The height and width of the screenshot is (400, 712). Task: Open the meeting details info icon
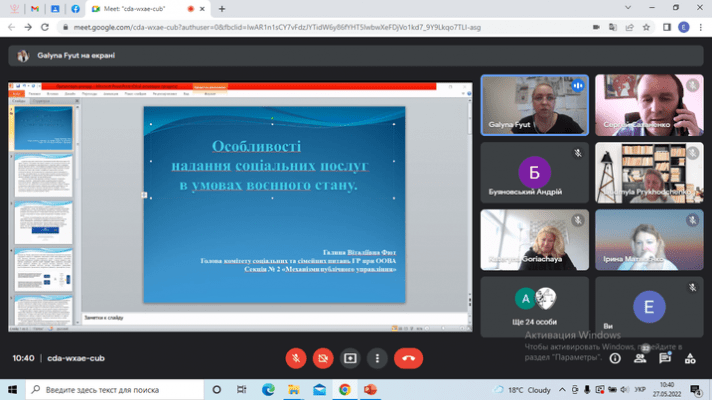[x=615, y=358]
